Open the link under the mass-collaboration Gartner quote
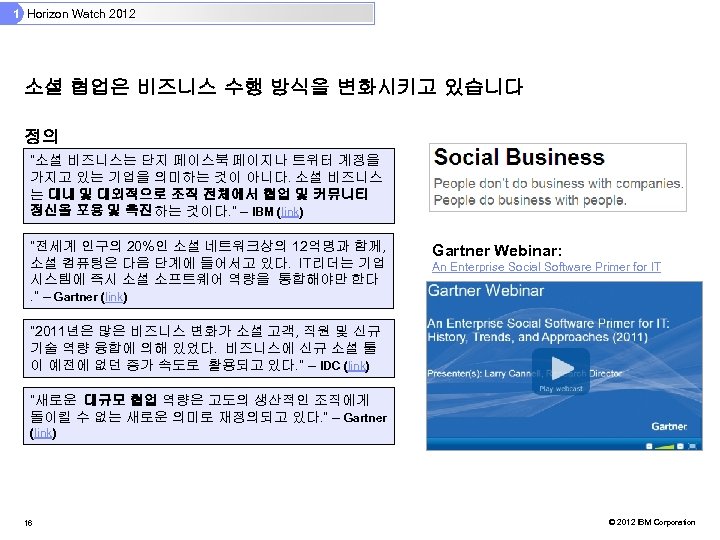Viewport: 720px width, 540px height. pyautogui.click(x=43, y=433)
